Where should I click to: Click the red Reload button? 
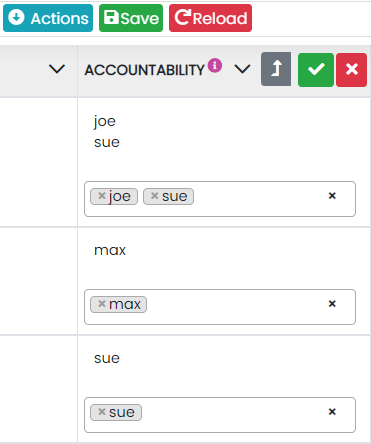tap(210, 18)
